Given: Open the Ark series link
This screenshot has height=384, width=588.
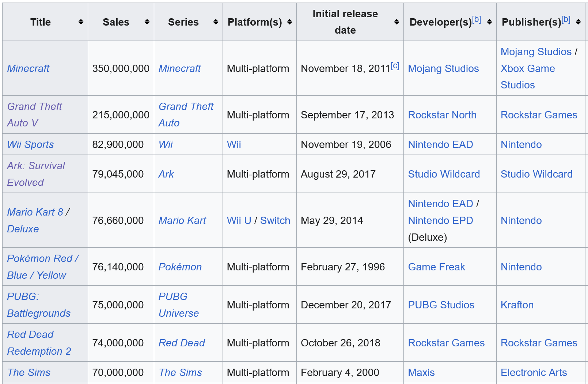Looking at the screenshot, I should (166, 174).
